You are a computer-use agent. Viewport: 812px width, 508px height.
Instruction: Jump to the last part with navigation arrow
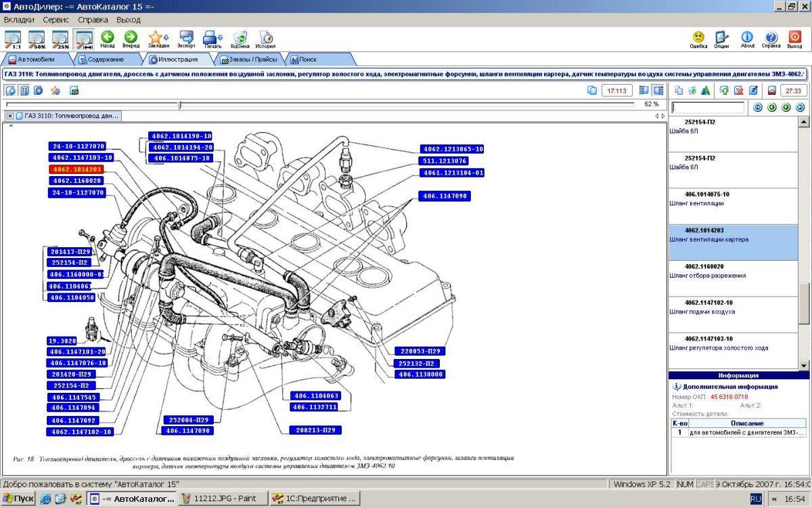[x=800, y=107]
